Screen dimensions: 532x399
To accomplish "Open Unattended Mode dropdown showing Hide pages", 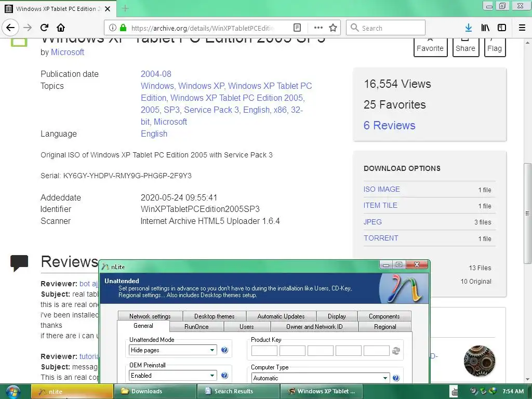I will [172, 350].
